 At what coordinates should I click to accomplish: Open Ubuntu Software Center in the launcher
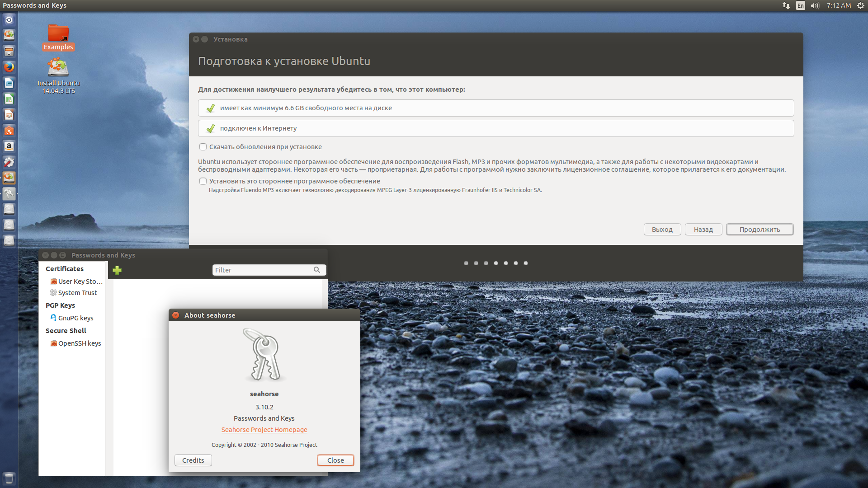pyautogui.click(x=9, y=131)
